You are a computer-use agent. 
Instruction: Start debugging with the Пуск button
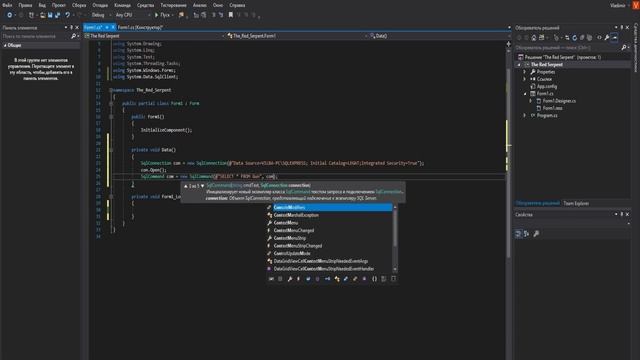pyautogui.click(x=162, y=15)
